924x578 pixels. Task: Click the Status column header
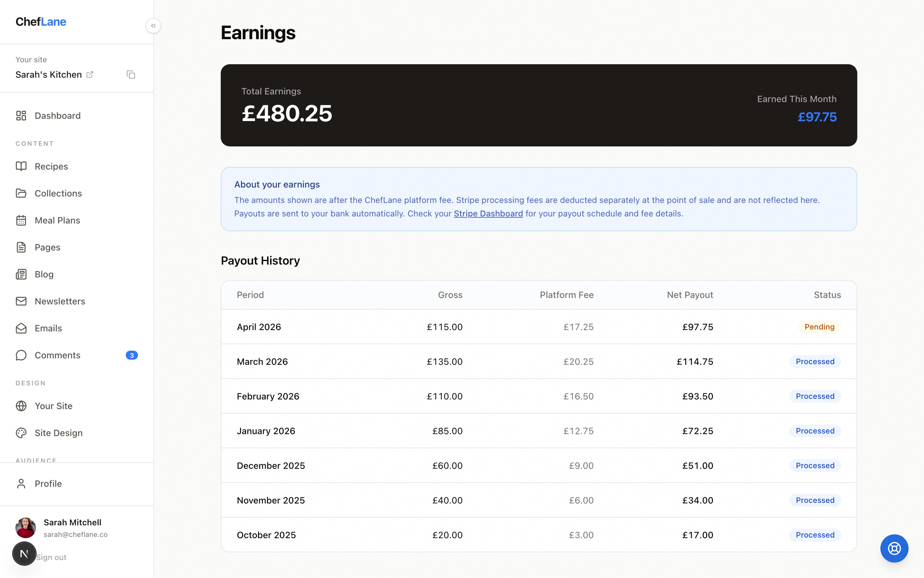pyautogui.click(x=827, y=295)
